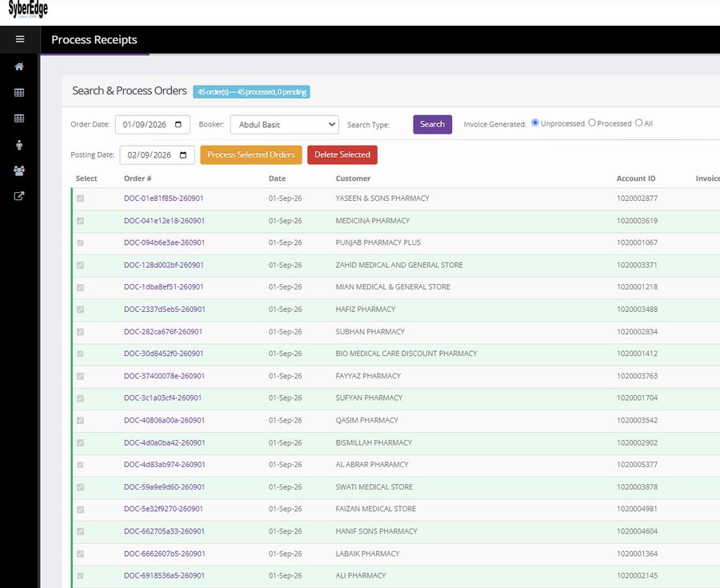Click customer AL ABRAR PHARAMCY
720x588 pixels.
coord(371,465)
